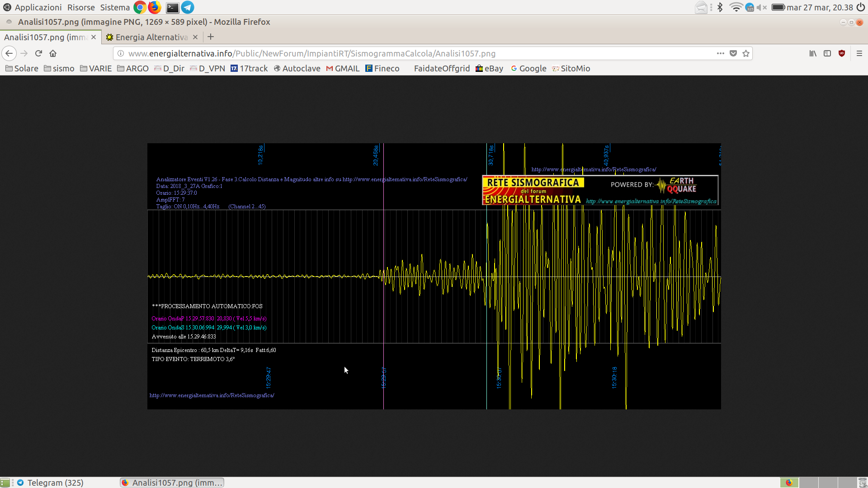Open the GMAIL bookmark
The image size is (868, 488).
click(343, 68)
